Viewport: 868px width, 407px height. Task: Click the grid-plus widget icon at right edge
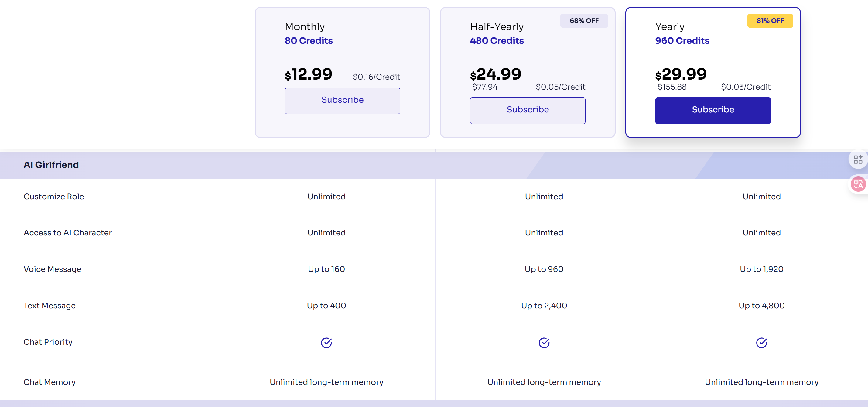[858, 159]
